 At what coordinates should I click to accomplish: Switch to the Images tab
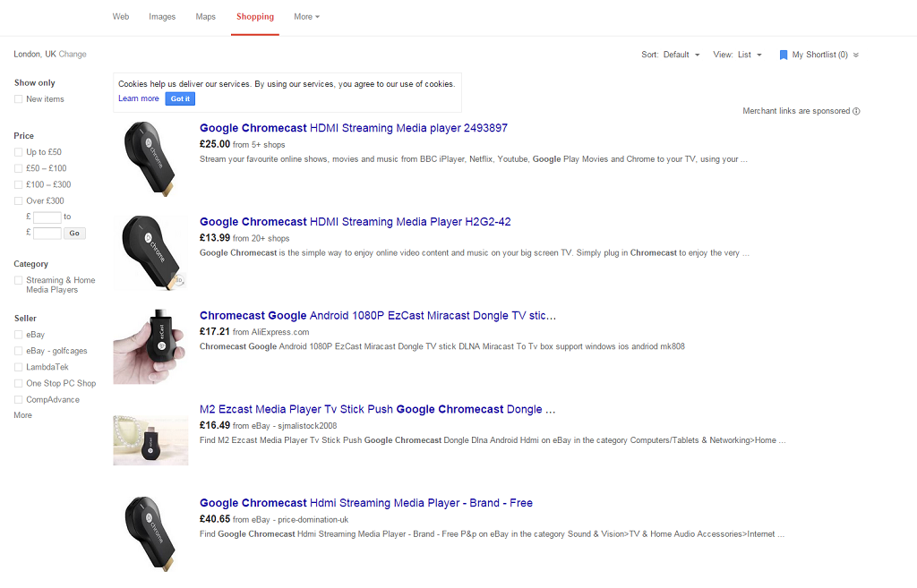click(x=162, y=17)
